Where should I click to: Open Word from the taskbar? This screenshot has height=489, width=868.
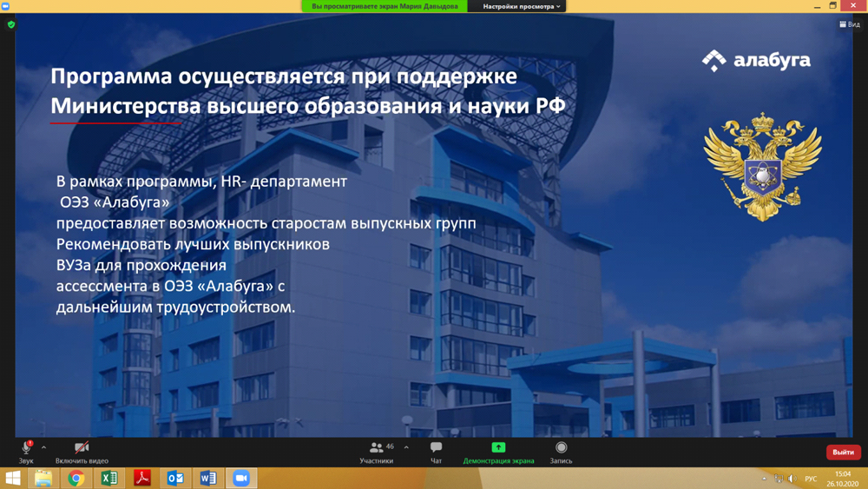tap(208, 478)
